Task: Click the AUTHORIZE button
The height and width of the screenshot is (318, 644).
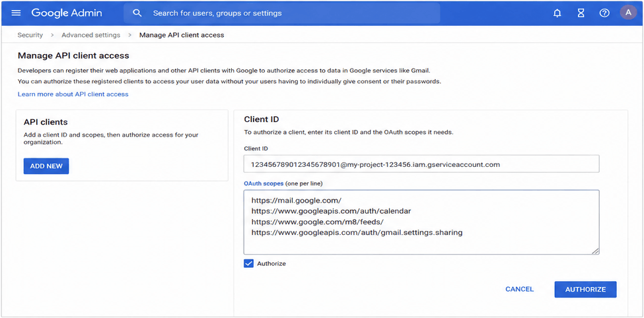Action: click(x=585, y=289)
